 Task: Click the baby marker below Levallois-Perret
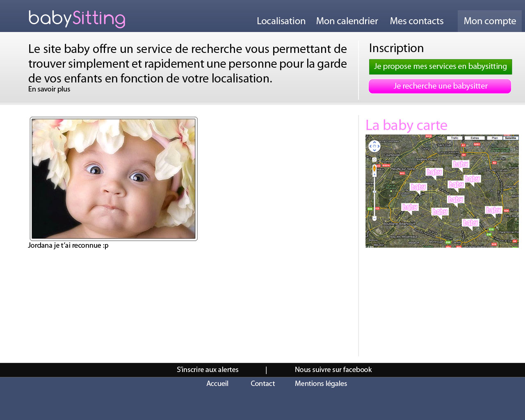[434, 173]
